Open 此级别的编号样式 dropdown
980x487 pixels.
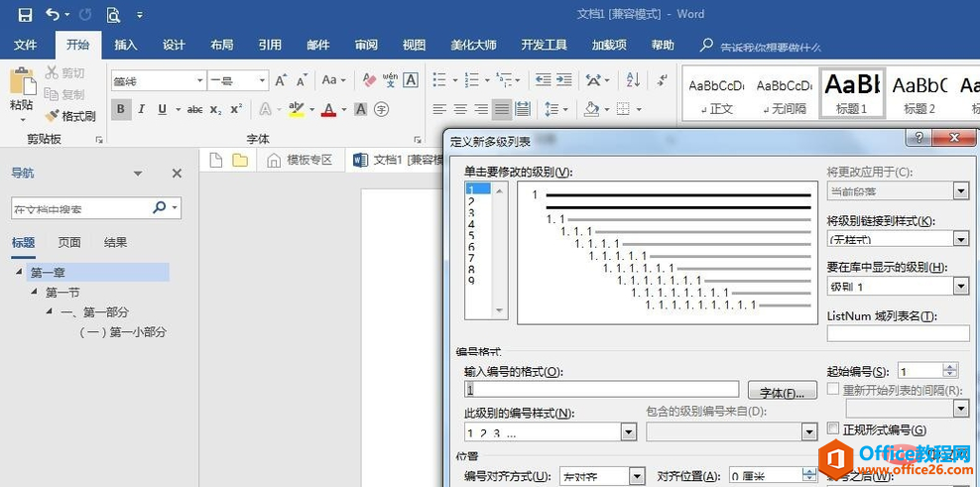[x=628, y=432]
